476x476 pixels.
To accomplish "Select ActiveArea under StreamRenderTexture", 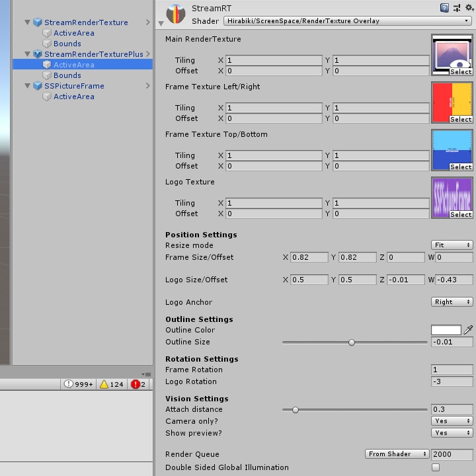I will pyautogui.click(x=83, y=33).
